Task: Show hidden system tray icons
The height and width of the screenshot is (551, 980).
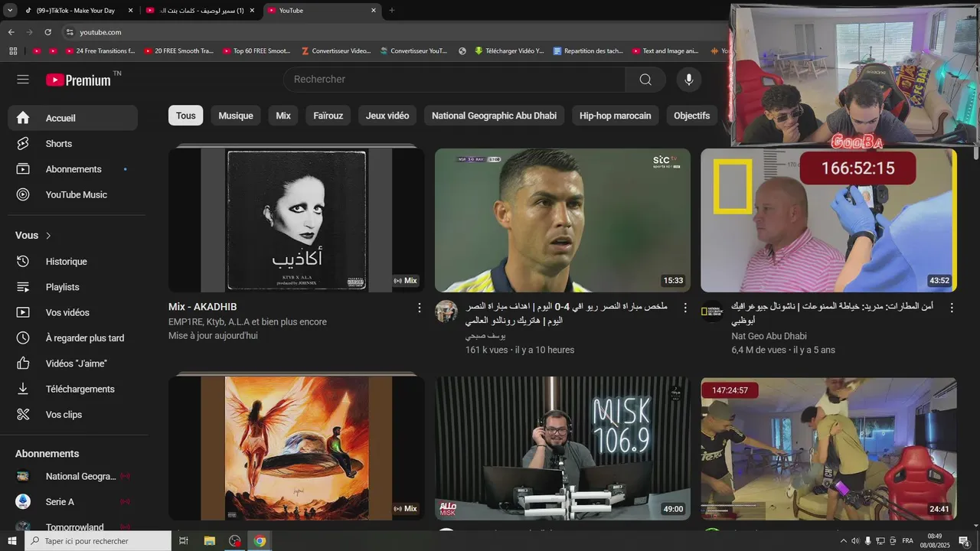Action: pos(844,541)
